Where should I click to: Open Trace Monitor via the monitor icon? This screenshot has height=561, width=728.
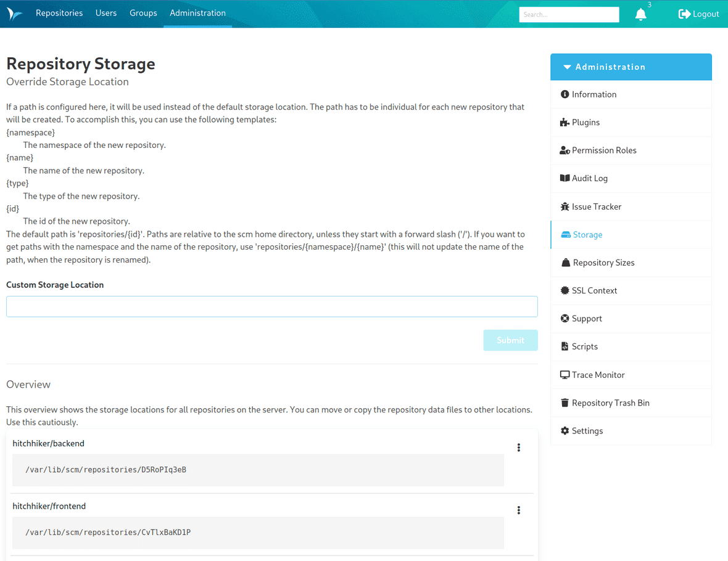pyautogui.click(x=564, y=374)
